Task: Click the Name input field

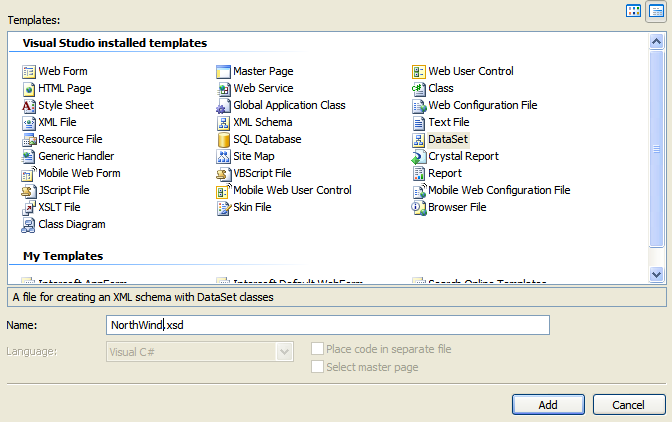Action: click(327, 325)
